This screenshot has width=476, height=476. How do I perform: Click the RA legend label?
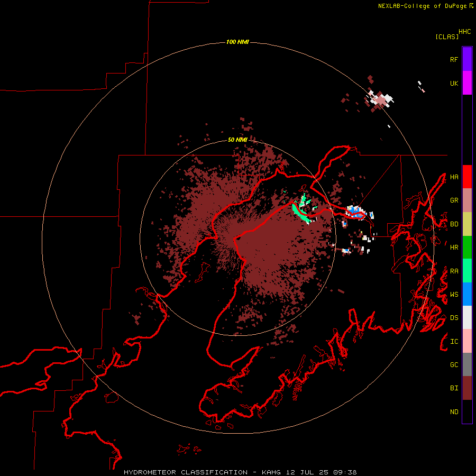click(454, 271)
